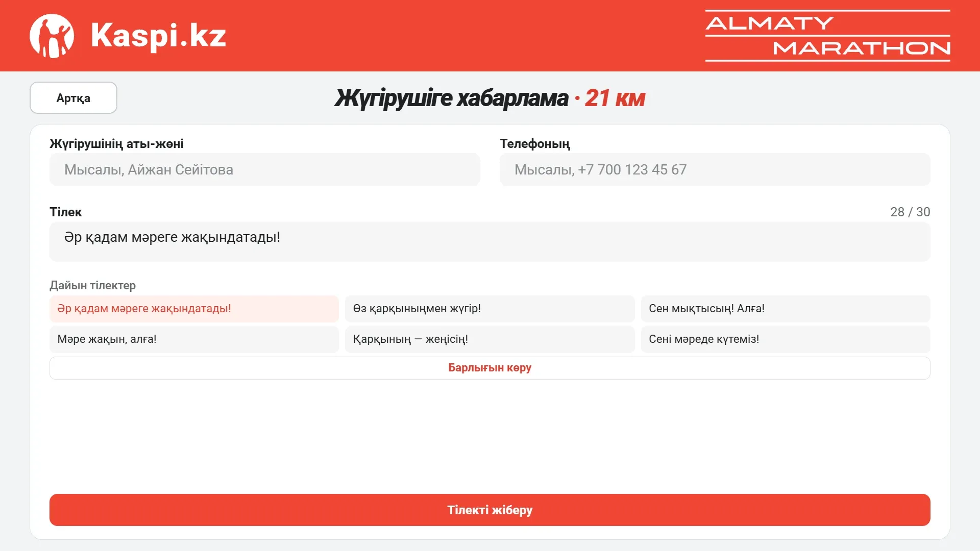Image resolution: width=980 pixels, height=551 pixels.
Task: Click the Kaspi.kz round logo icon
Action: [52, 36]
